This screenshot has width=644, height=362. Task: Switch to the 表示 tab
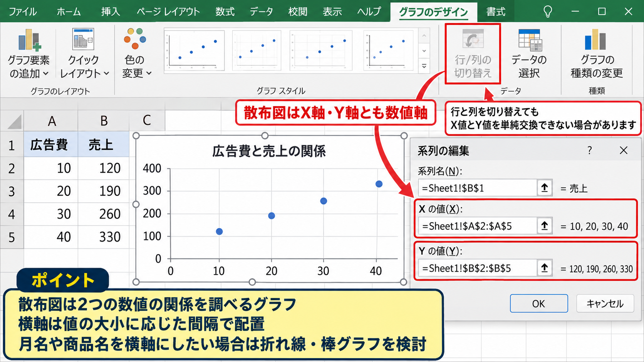[332, 12]
